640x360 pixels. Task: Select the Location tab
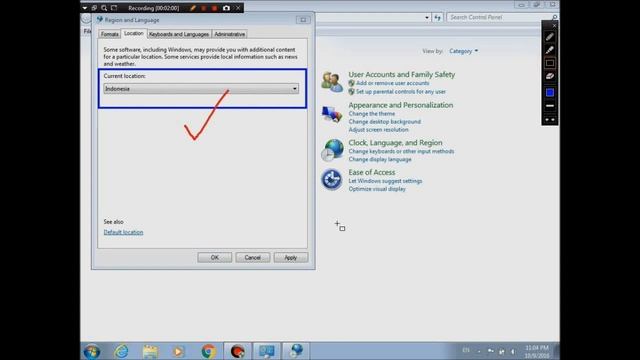point(133,33)
